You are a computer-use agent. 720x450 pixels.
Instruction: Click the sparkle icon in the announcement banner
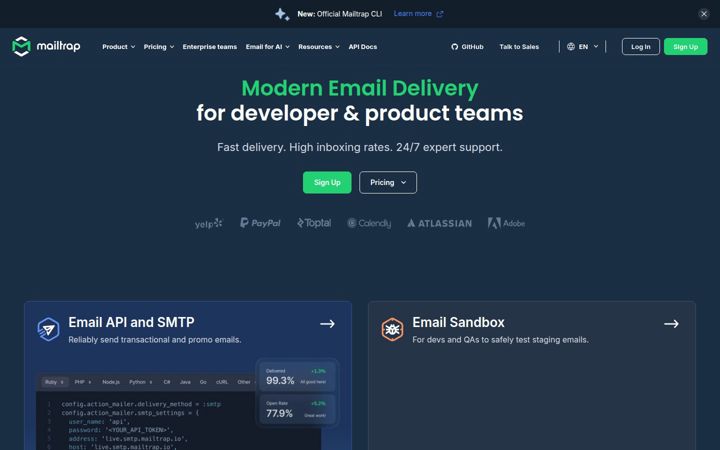click(x=282, y=14)
